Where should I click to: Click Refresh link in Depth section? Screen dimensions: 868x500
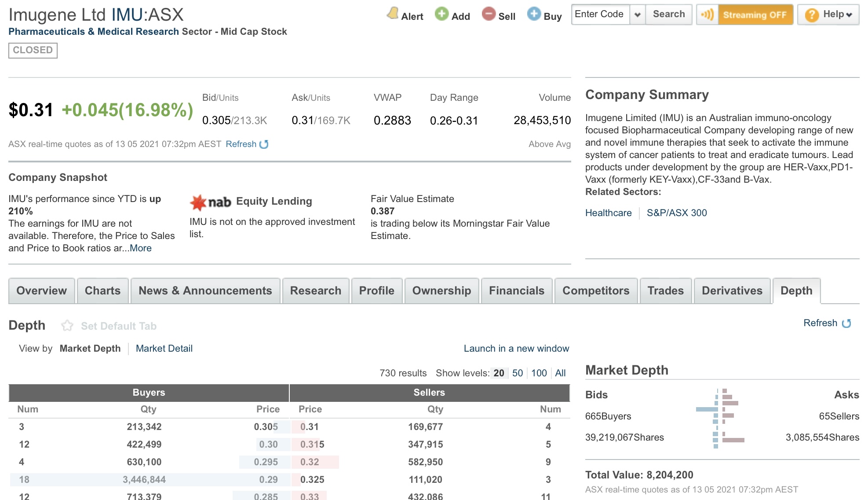coord(820,323)
